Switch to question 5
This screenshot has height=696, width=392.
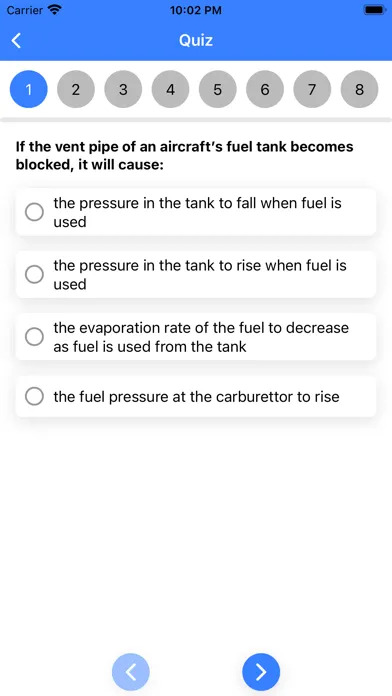(x=218, y=89)
